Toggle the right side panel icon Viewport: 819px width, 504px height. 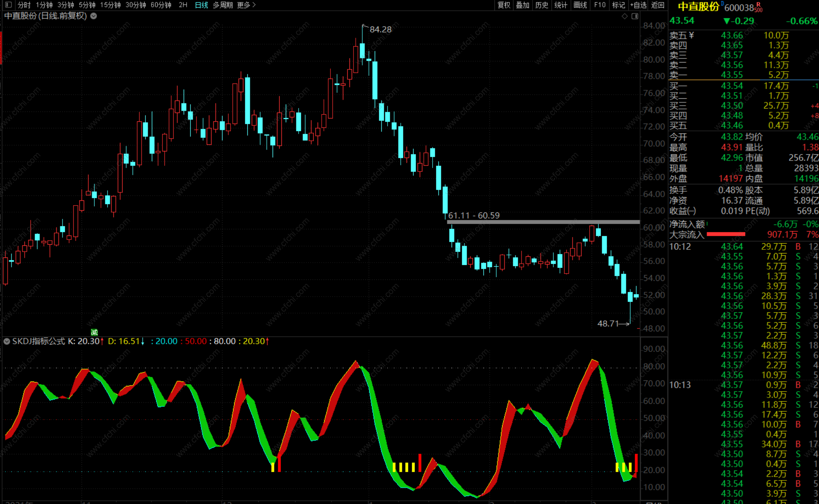pos(635,16)
